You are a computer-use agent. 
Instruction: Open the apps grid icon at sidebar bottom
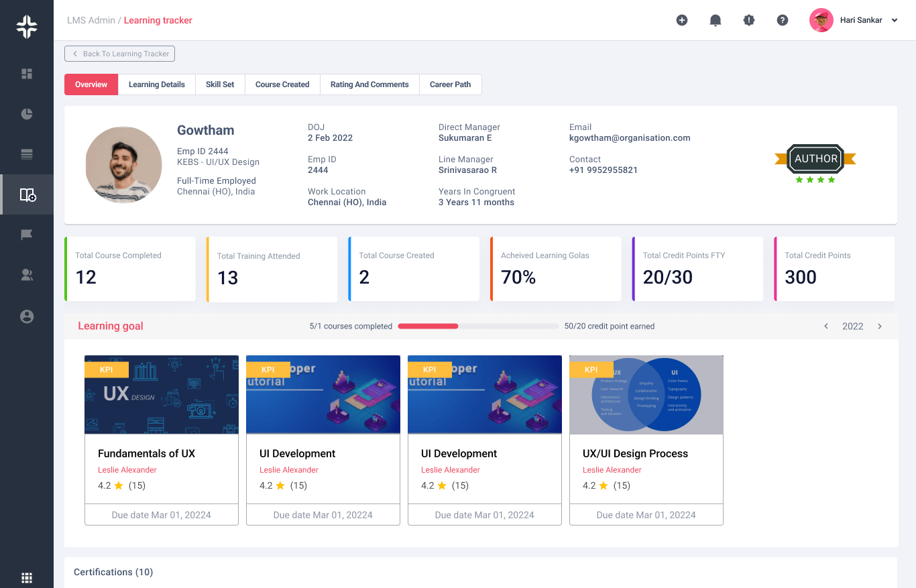tap(27, 578)
